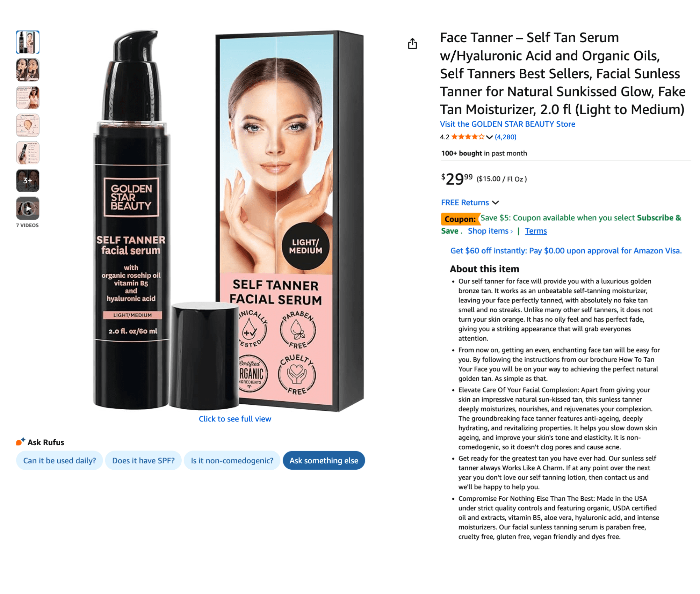Click the Amazon Visa $60 off offer

click(x=565, y=251)
